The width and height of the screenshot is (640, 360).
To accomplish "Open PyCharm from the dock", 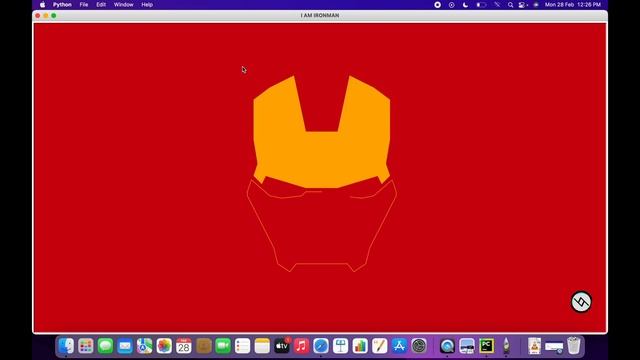I will 487,346.
